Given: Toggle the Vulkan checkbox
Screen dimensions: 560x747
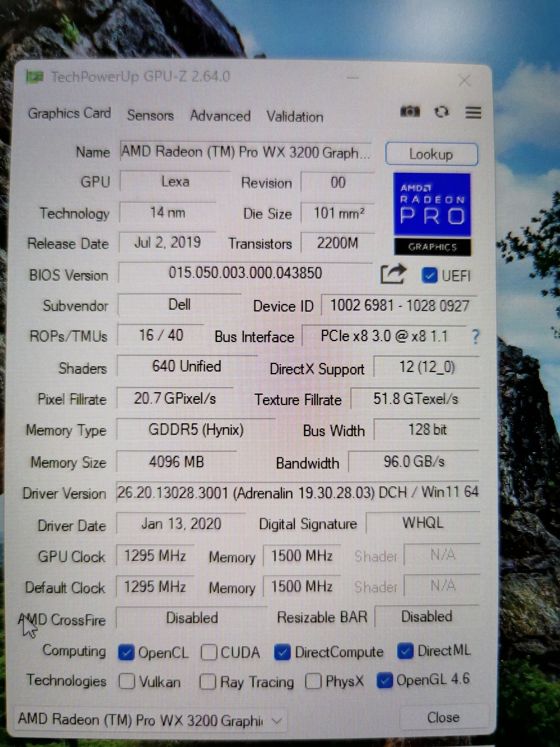Looking at the screenshot, I should point(126,681).
